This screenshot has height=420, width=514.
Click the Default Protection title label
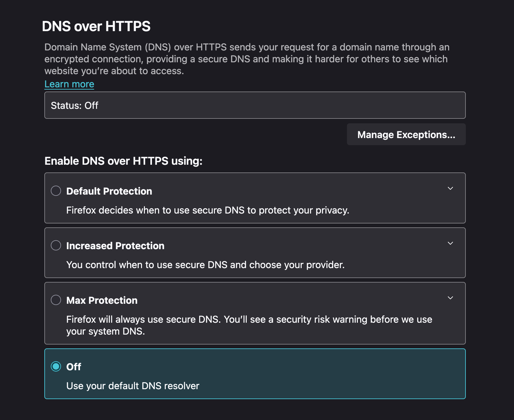tap(109, 191)
